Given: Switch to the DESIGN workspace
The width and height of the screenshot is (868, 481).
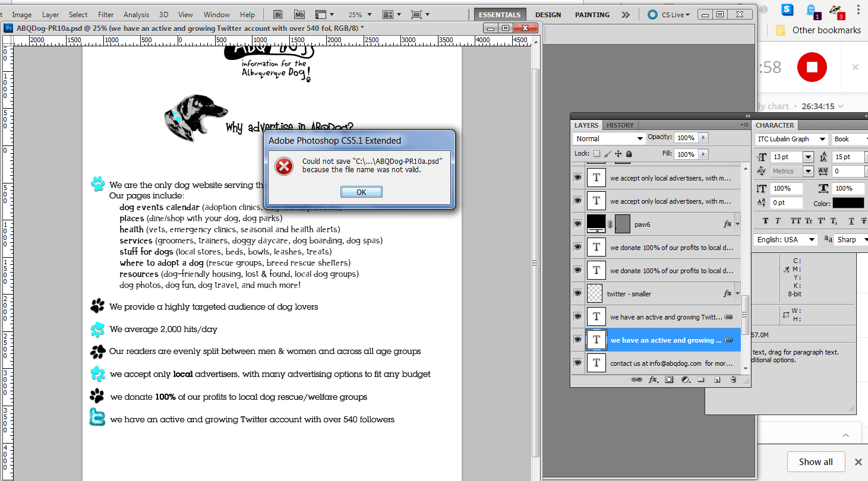Looking at the screenshot, I should 548,15.
